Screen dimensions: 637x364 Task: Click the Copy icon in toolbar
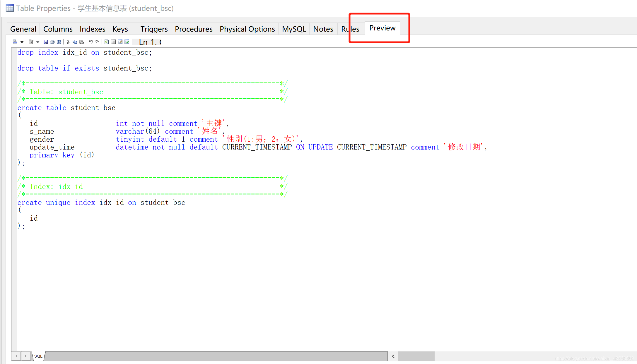tap(75, 42)
